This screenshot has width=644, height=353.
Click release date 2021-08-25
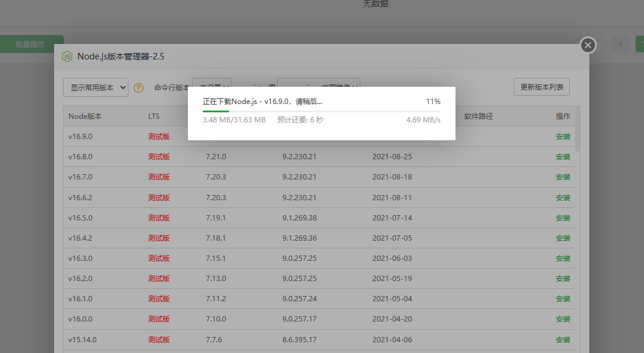tap(392, 157)
